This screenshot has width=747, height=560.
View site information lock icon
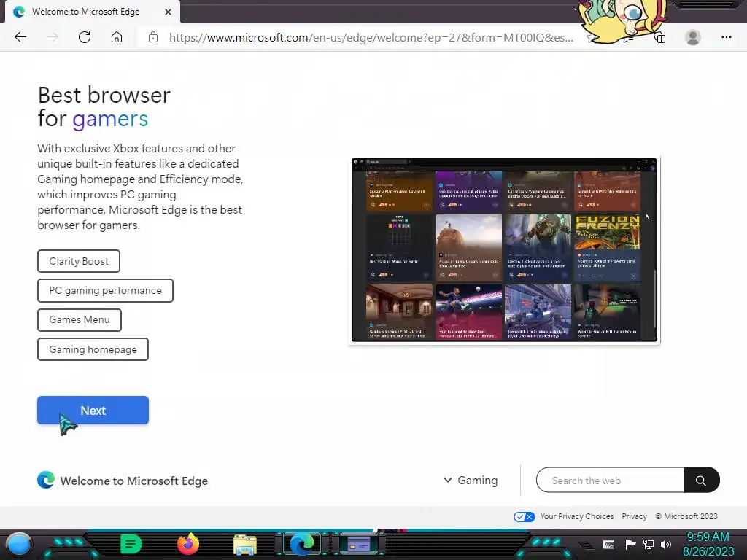click(153, 37)
